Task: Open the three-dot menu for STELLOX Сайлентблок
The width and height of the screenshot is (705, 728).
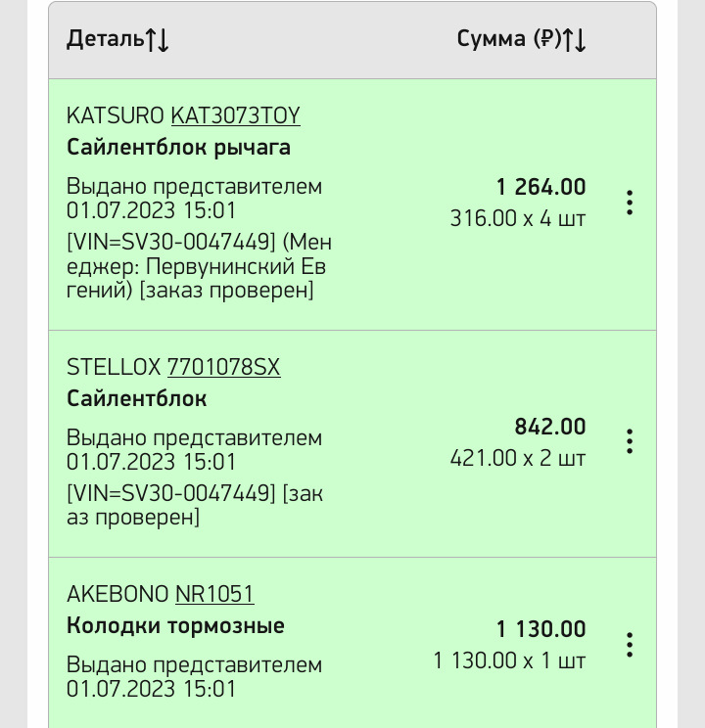Action: pyautogui.click(x=630, y=441)
